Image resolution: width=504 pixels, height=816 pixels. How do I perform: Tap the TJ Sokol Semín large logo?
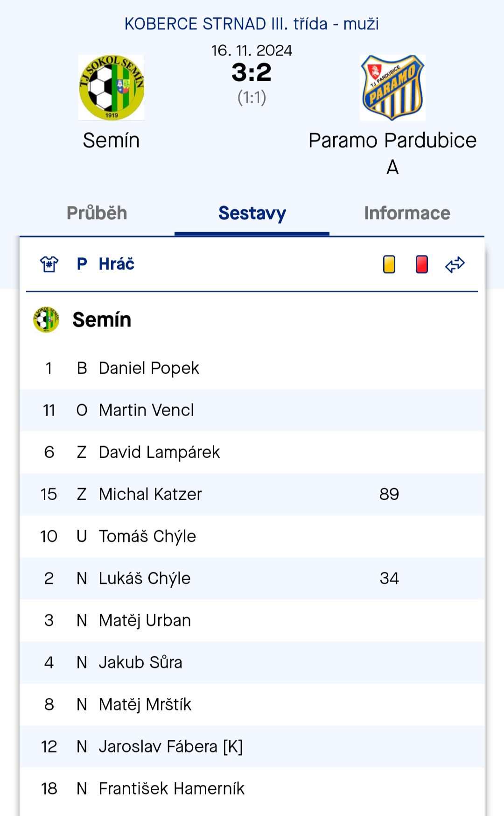point(112,88)
